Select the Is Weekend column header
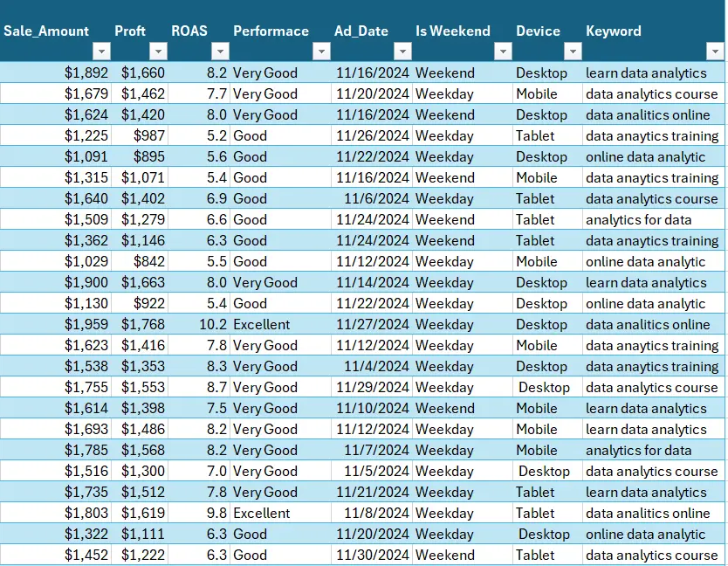The image size is (728, 566). (x=453, y=31)
